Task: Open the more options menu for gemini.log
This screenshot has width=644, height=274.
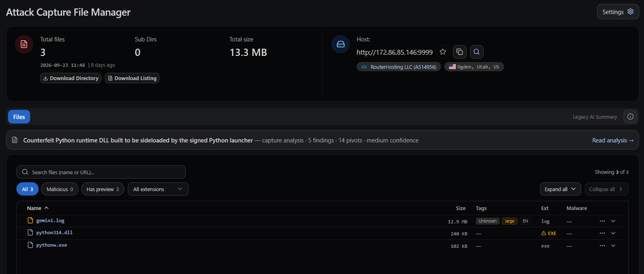Action: 602,221
